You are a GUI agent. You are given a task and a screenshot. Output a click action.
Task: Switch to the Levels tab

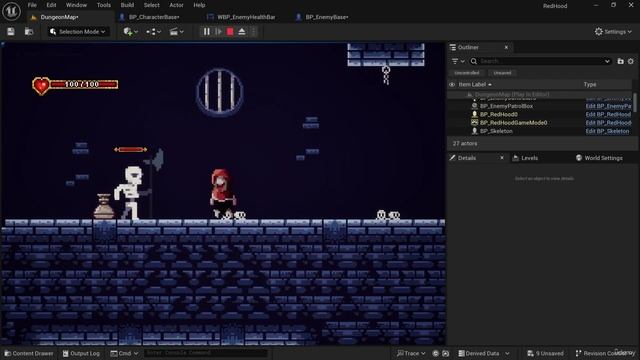click(529, 158)
